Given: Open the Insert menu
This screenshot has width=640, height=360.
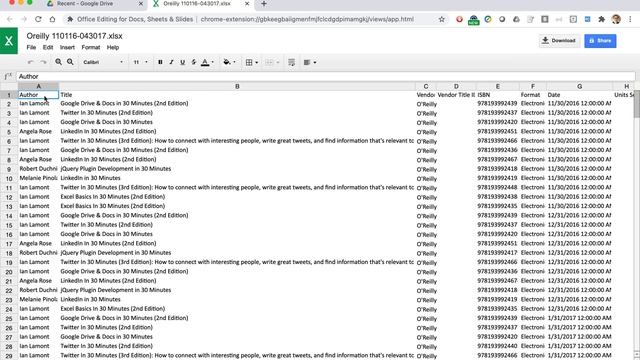Looking at the screenshot, I should coord(67,47).
